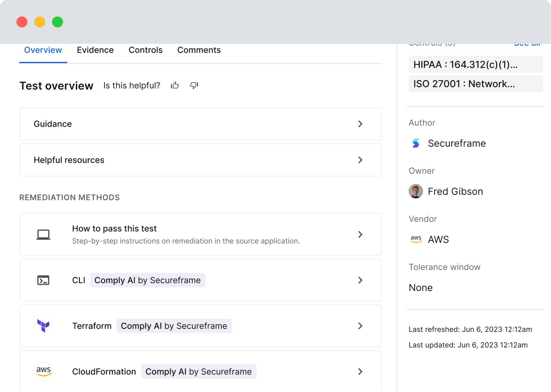Click the Terraform logo icon
The height and width of the screenshot is (392, 551).
click(x=44, y=326)
